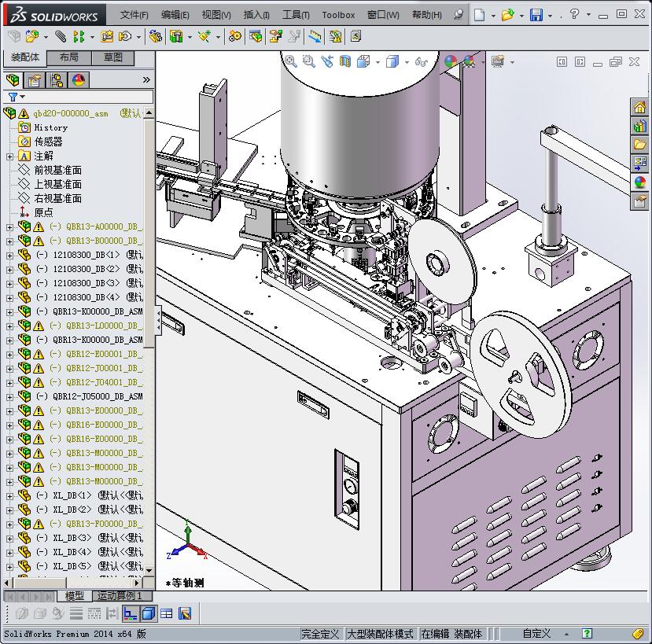
Task: Toggle the coordinate axes view button in bottom toolbar
Action: (x=130, y=613)
